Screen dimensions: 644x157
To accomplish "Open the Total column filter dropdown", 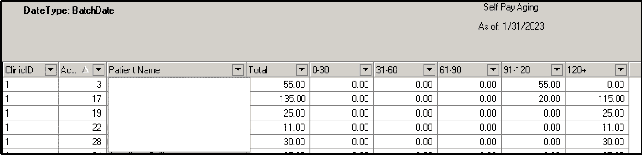I will (301, 70).
